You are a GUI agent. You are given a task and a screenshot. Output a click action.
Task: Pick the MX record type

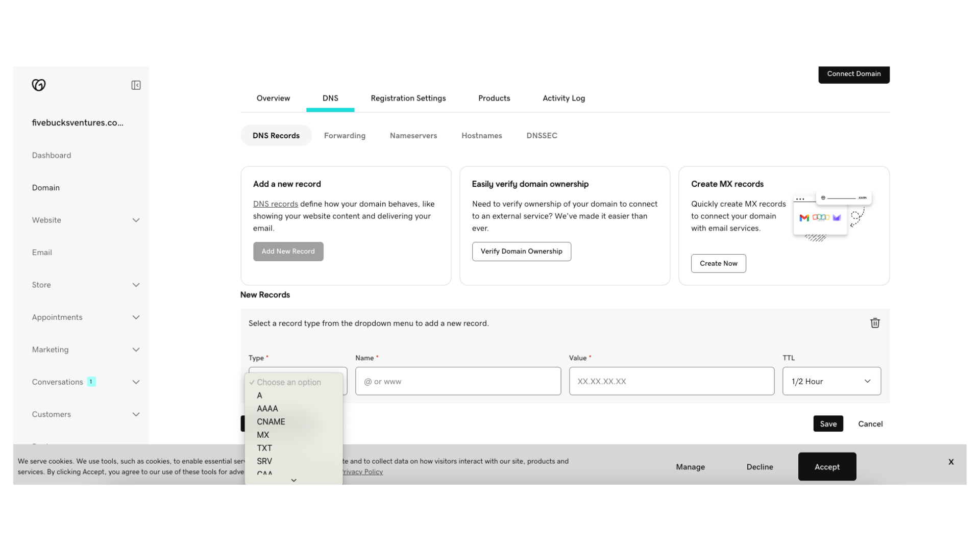pyautogui.click(x=263, y=435)
